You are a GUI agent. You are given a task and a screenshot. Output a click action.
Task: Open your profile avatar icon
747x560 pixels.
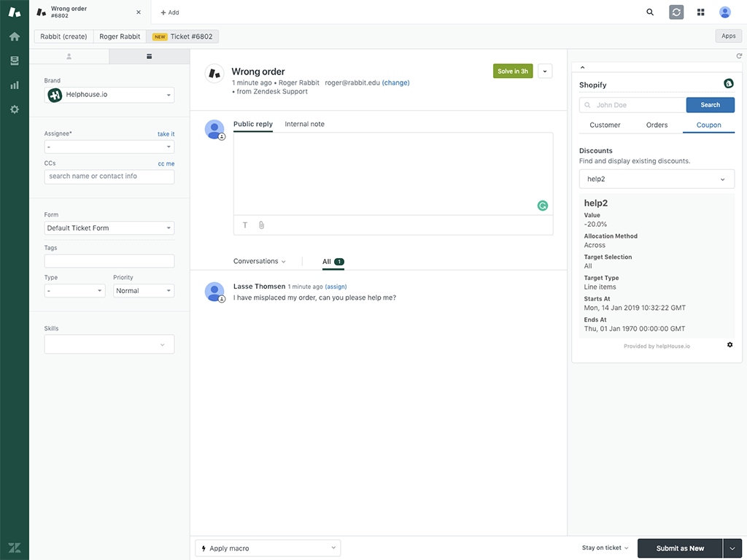(x=724, y=12)
